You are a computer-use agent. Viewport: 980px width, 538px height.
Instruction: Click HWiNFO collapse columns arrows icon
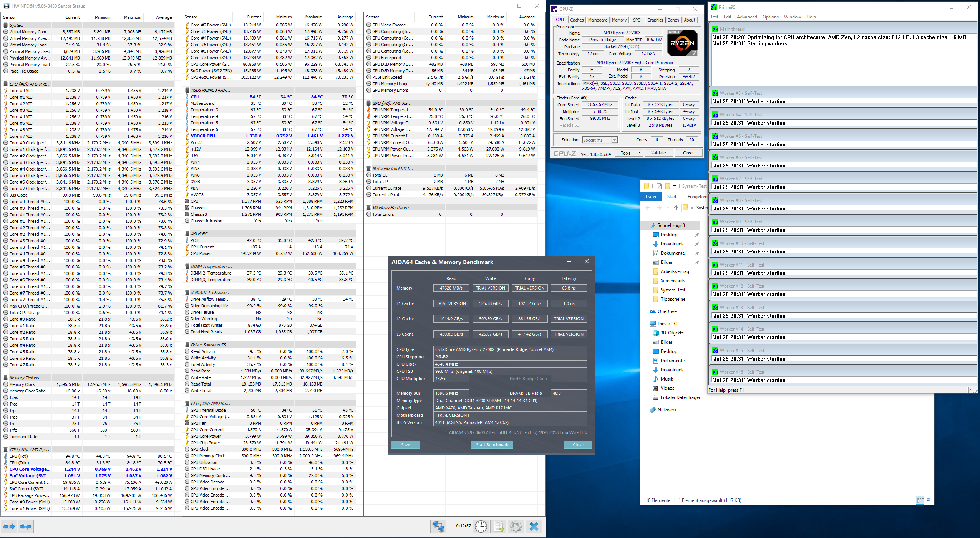point(25,526)
